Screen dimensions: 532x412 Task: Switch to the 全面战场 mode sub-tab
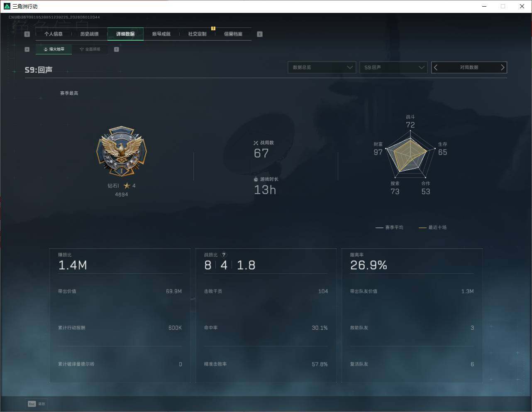pos(90,49)
